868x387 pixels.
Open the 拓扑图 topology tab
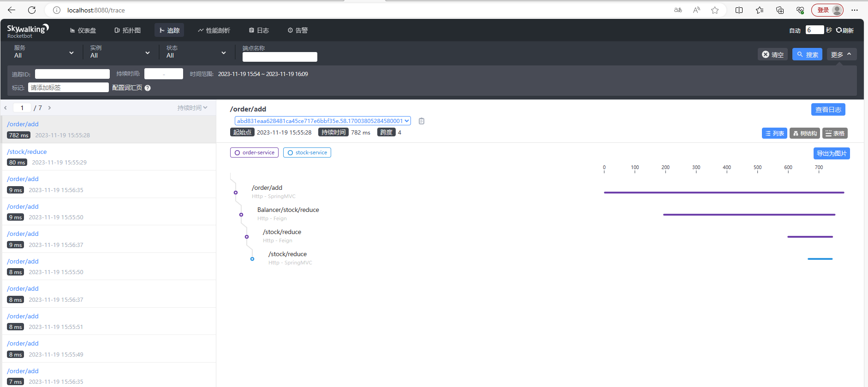[x=128, y=30]
